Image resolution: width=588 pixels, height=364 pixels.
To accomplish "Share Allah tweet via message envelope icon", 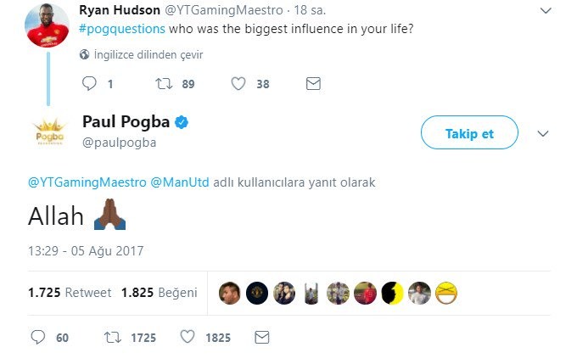I will pos(262,337).
